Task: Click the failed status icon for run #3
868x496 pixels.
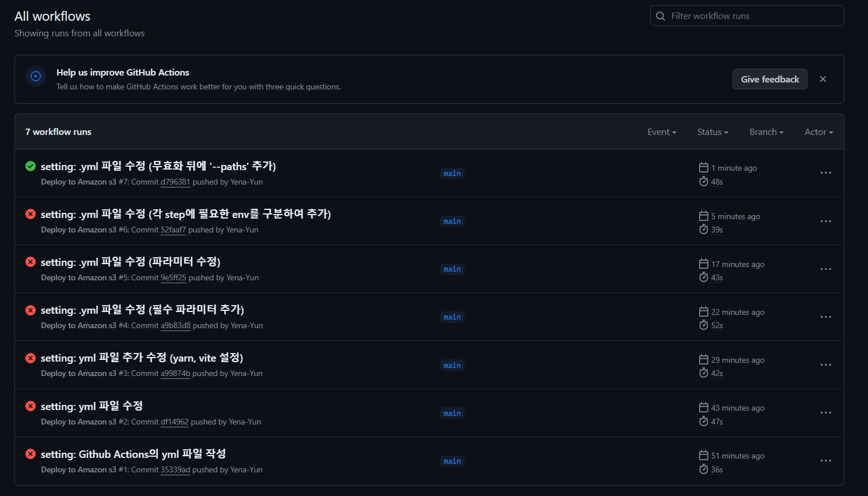Action: (31, 358)
